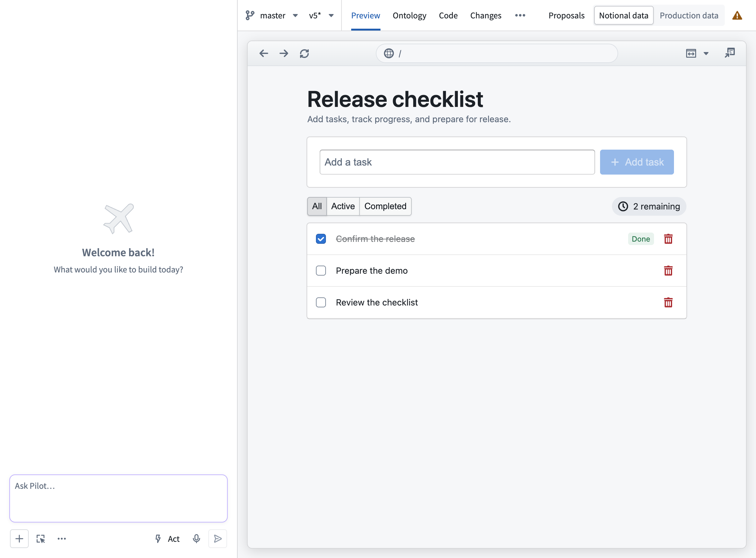
Task: Open the v5* version dropdown
Action: (321, 16)
